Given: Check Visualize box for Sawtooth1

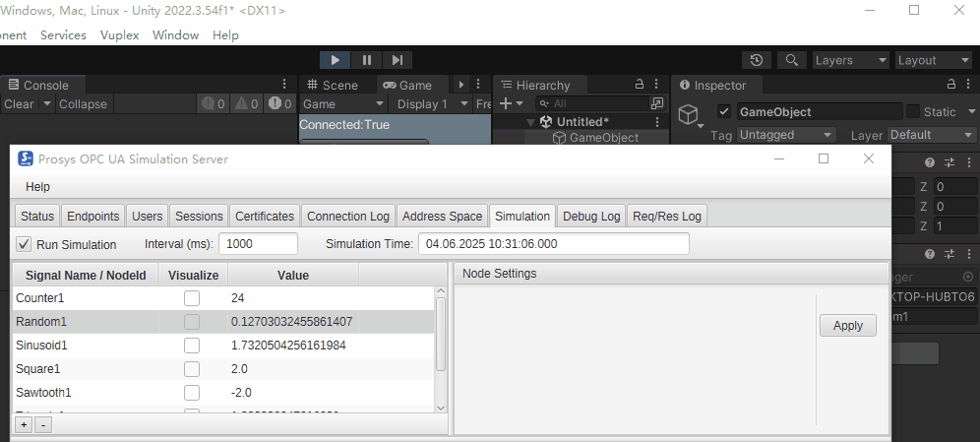Looking at the screenshot, I should click(x=192, y=393).
